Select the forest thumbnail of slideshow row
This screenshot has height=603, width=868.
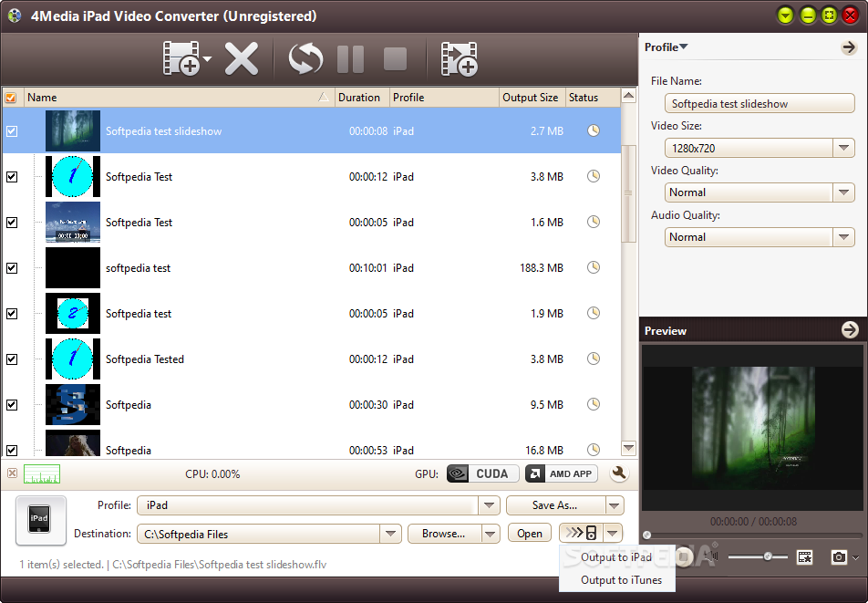[x=73, y=130]
